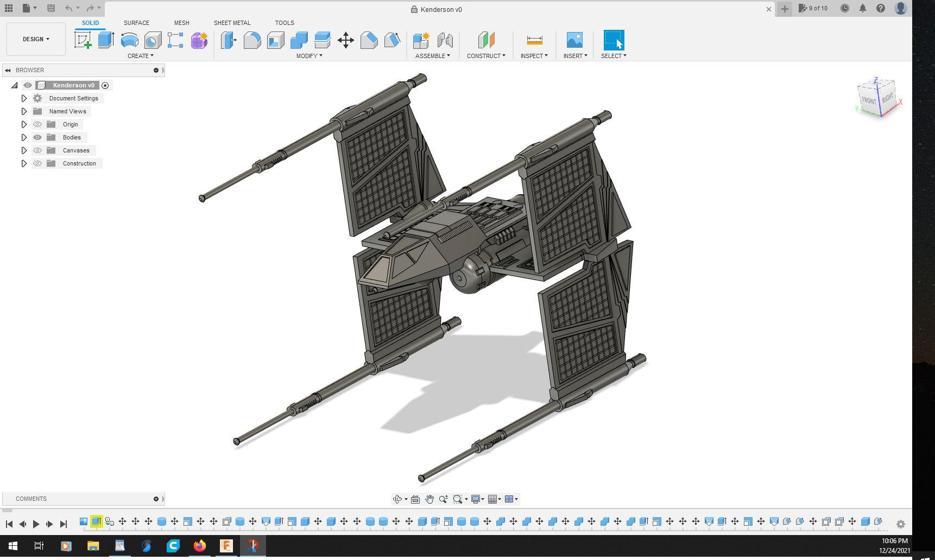Open Firefox from the taskbar
The width and height of the screenshot is (935, 560).
click(x=200, y=546)
